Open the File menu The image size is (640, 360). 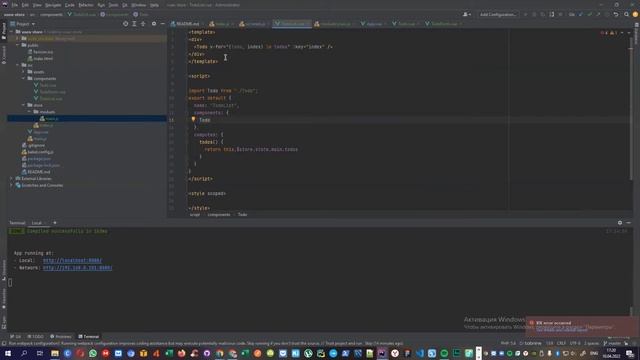15,5
